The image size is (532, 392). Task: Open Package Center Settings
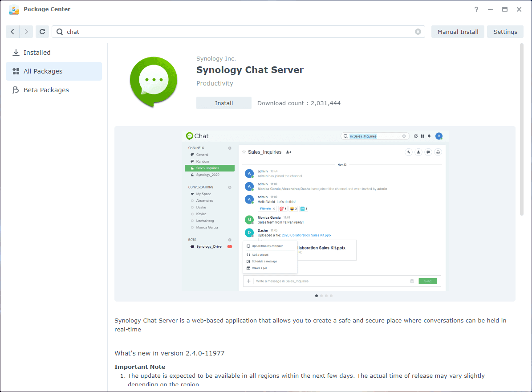(505, 32)
